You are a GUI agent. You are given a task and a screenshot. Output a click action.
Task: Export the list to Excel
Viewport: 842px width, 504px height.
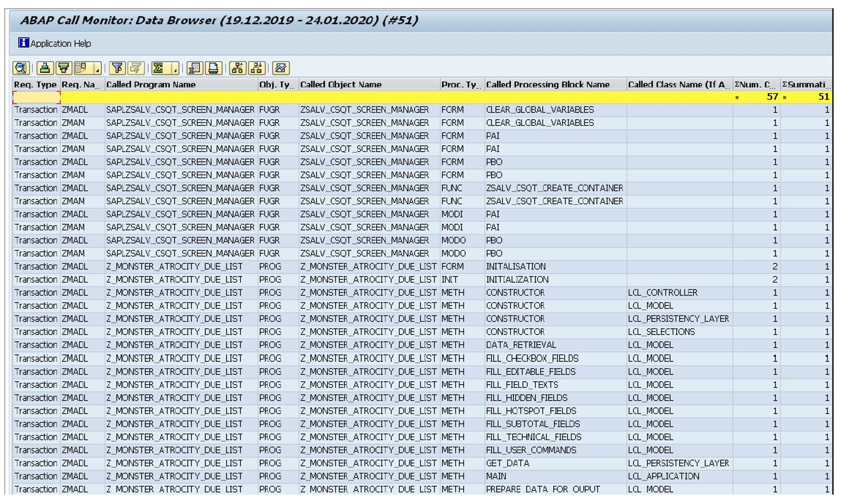[194, 68]
